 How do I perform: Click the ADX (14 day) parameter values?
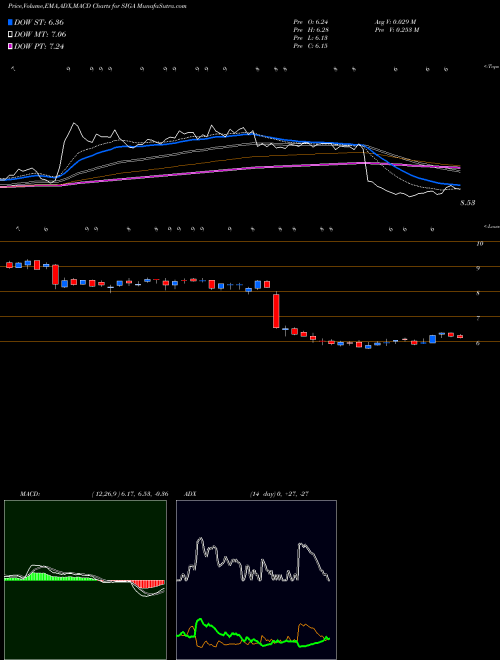pos(278,494)
